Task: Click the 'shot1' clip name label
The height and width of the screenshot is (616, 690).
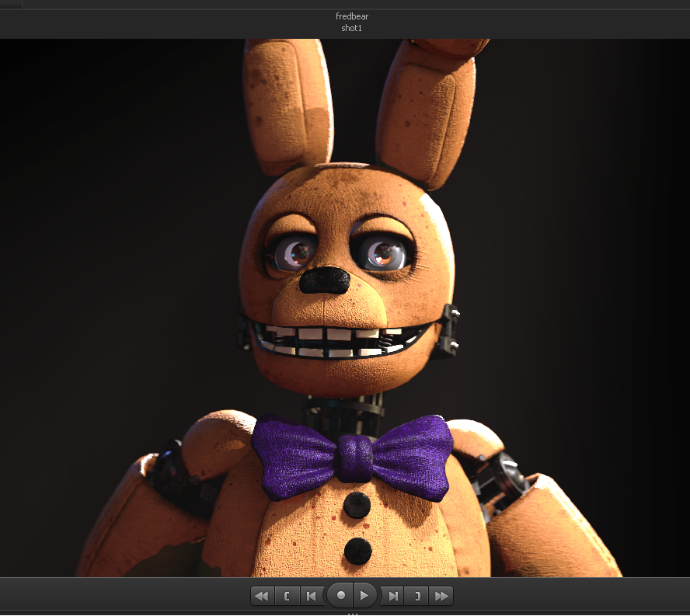Action: [351, 28]
